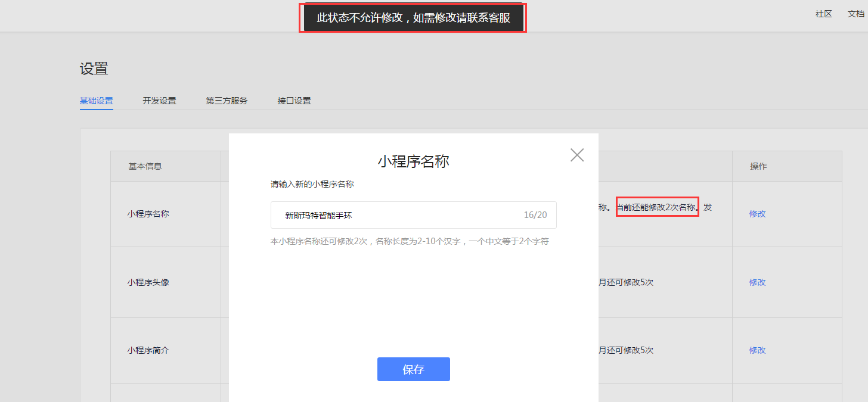Click 修改 next to 小程序简介
Screen dimensions: 868x402
click(x=757, y=350)
